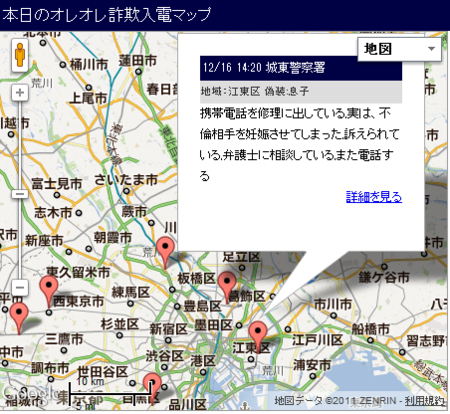Click the 地域:江東区 偽装:息子 line

click(301, 91)
